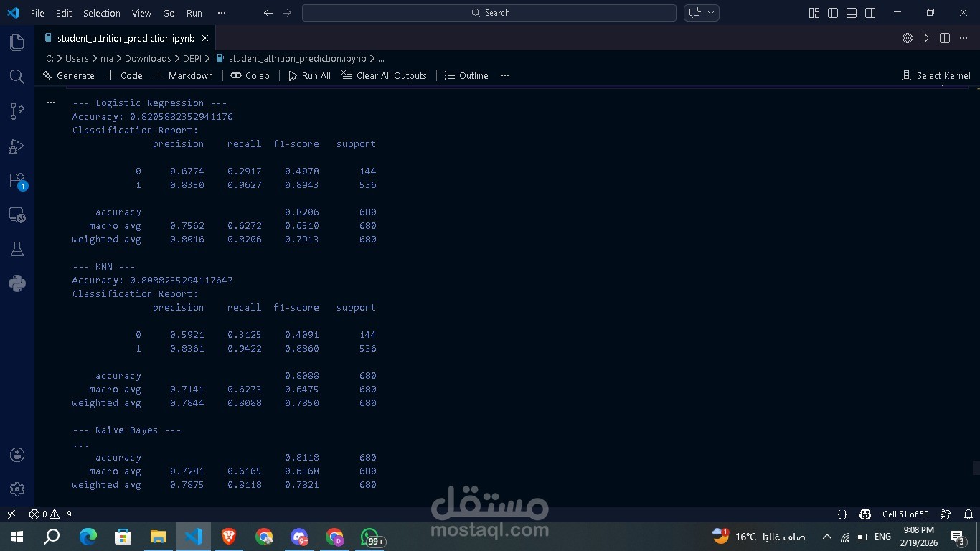The width and height of the screenshot is (980, 551).
Task: Open the View menu
Action: click(x=141, y=13)
